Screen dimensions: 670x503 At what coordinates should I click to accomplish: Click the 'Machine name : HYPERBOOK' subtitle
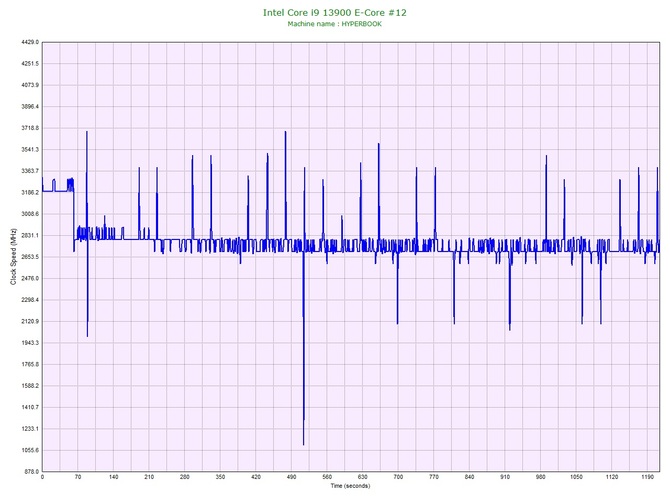[335, 24]
